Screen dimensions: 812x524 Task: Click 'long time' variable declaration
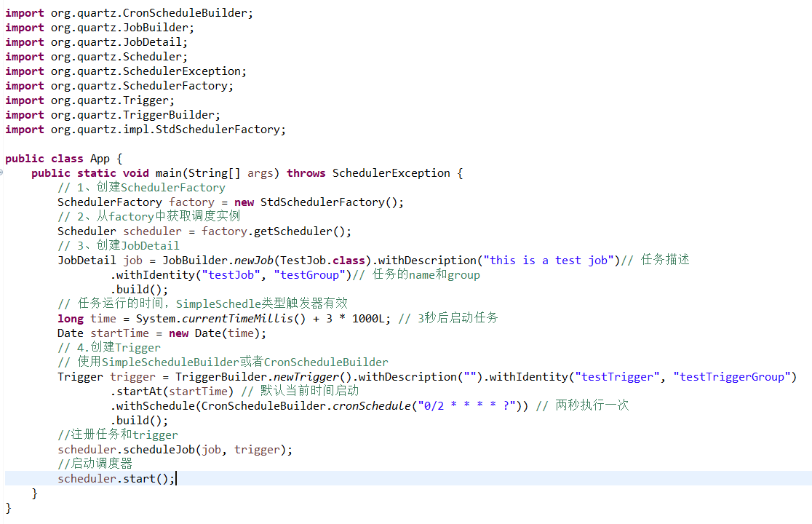coord(87,319)
